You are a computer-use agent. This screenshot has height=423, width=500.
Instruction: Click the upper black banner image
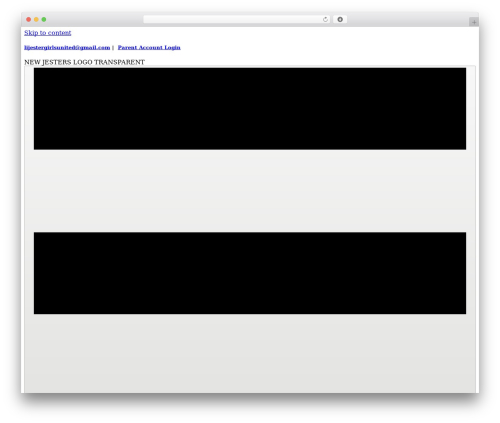[250, 109]
